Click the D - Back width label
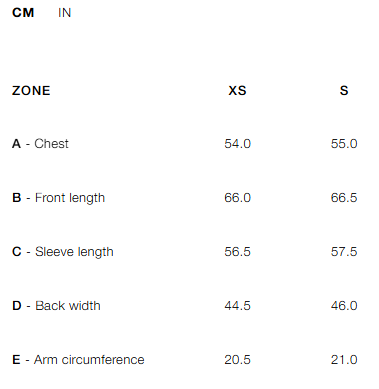379x389 pixels. click(x=56, y=306)
